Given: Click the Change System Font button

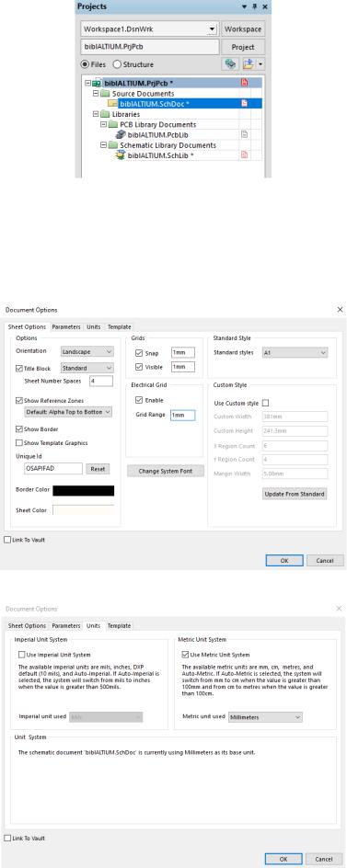Looking at the screenshot, I should [x=166, y=471].
